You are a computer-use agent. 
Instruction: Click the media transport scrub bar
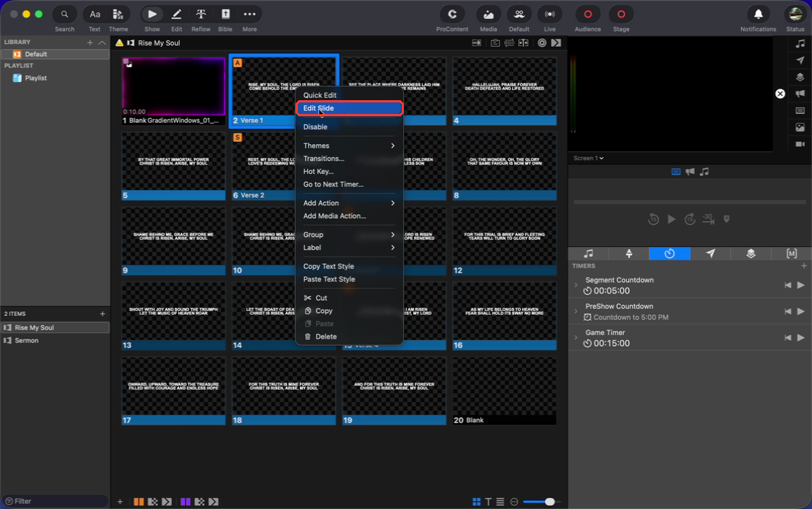[x=689, y=202]
